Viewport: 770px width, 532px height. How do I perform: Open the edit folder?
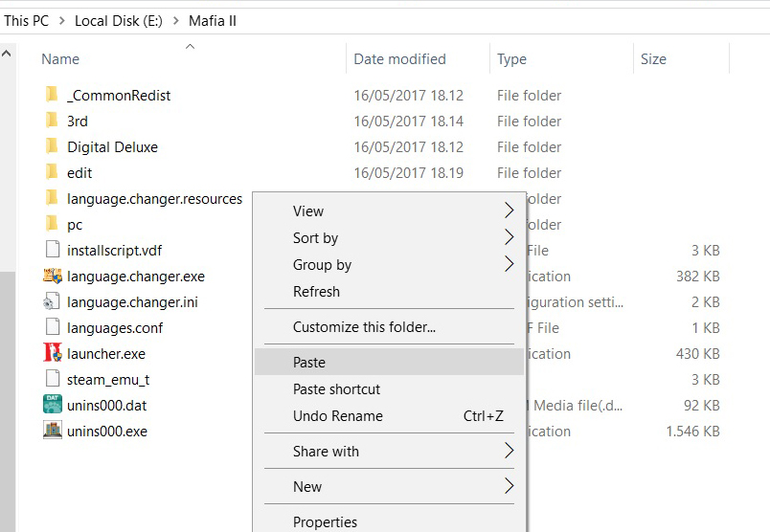(79, 173)
